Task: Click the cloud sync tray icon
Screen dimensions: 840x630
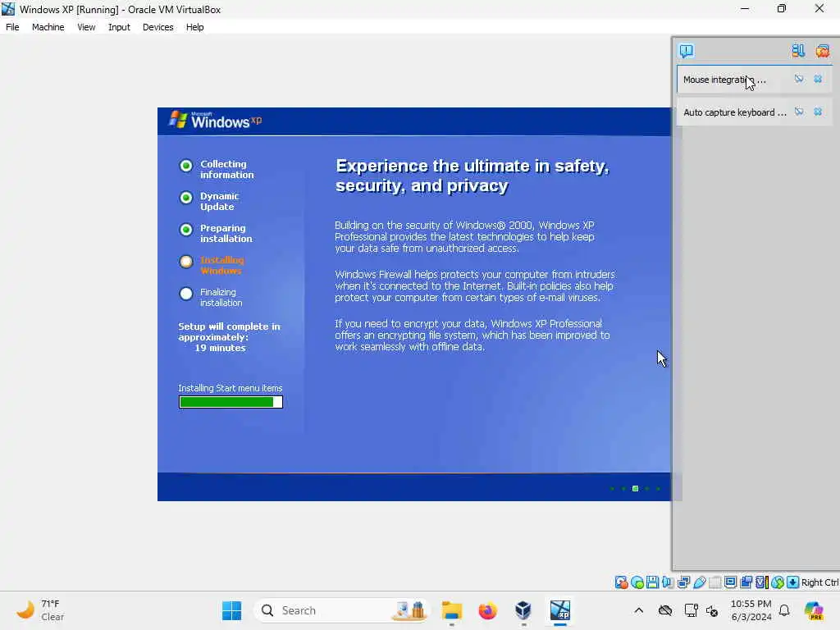Action: (x=664, y=610)
